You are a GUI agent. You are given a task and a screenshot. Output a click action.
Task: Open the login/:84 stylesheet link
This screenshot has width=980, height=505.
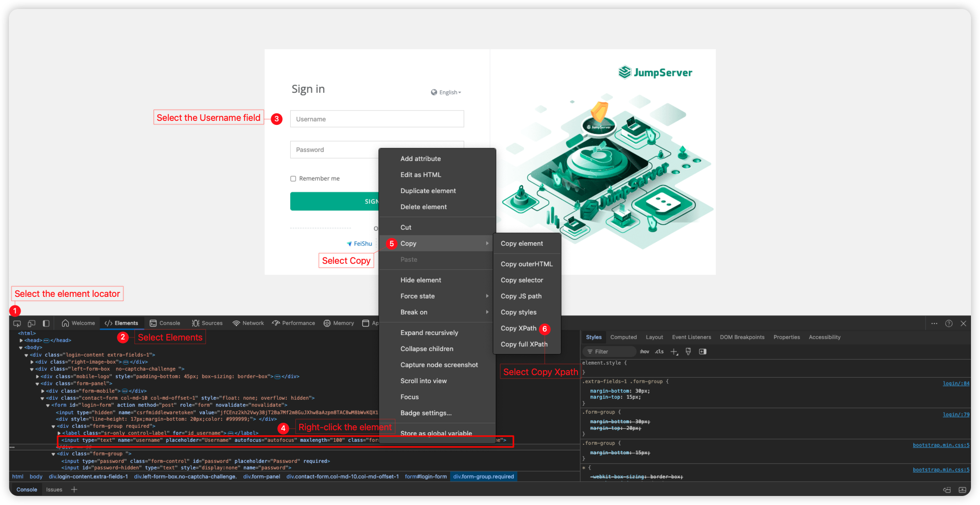tap(956, 384)
